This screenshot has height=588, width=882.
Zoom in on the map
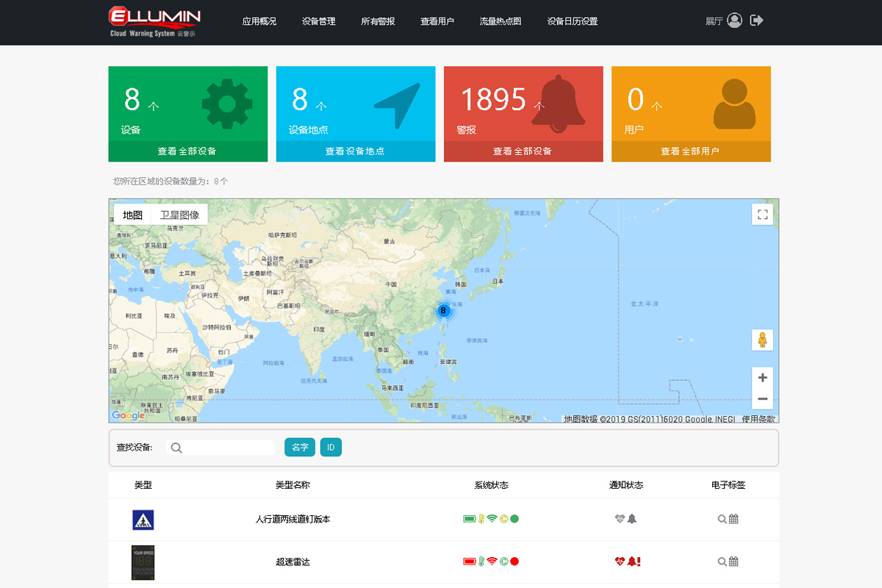(x=762, y=378)
